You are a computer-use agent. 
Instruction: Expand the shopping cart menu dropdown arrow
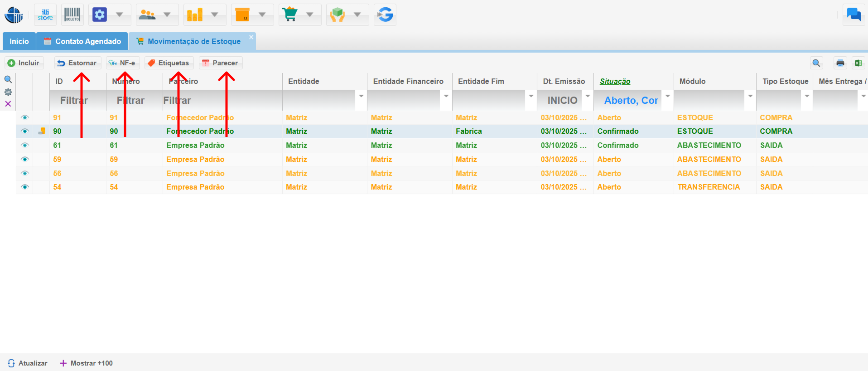(x=310, y=15)
